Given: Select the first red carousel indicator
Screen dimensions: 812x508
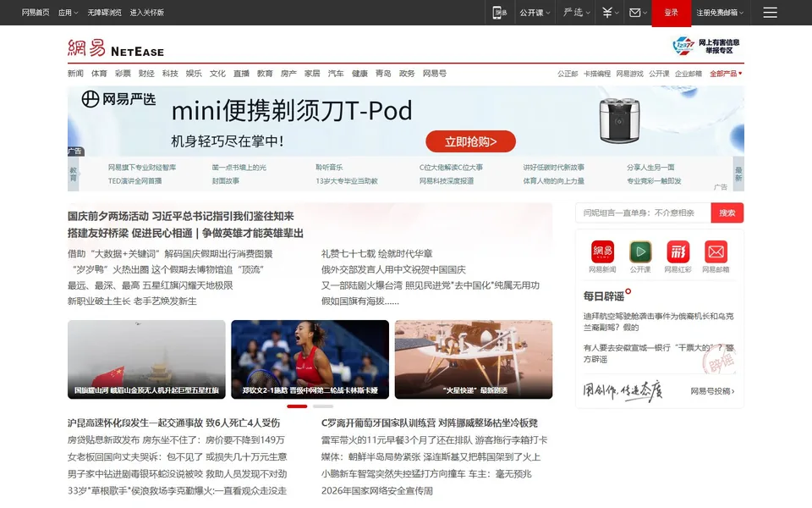Looking at the screenshot, I should coord(297,406).
